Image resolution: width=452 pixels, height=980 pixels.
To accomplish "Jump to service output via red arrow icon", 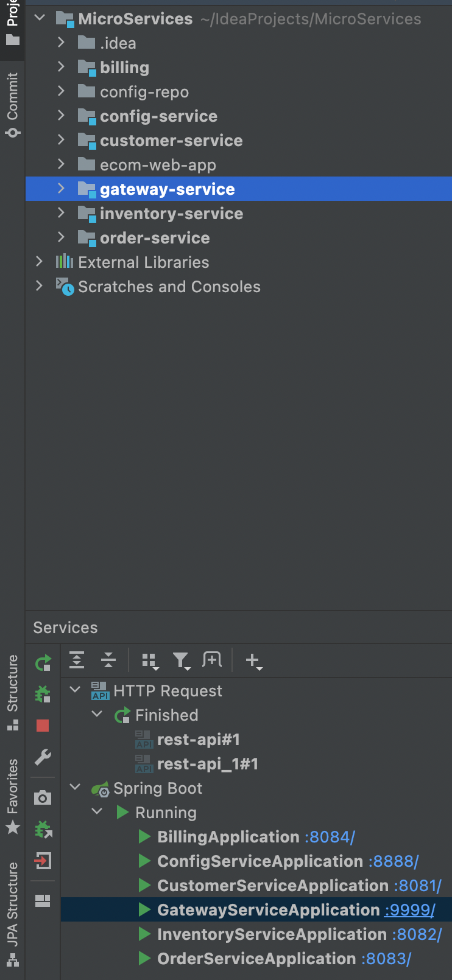I will [43, 861].
